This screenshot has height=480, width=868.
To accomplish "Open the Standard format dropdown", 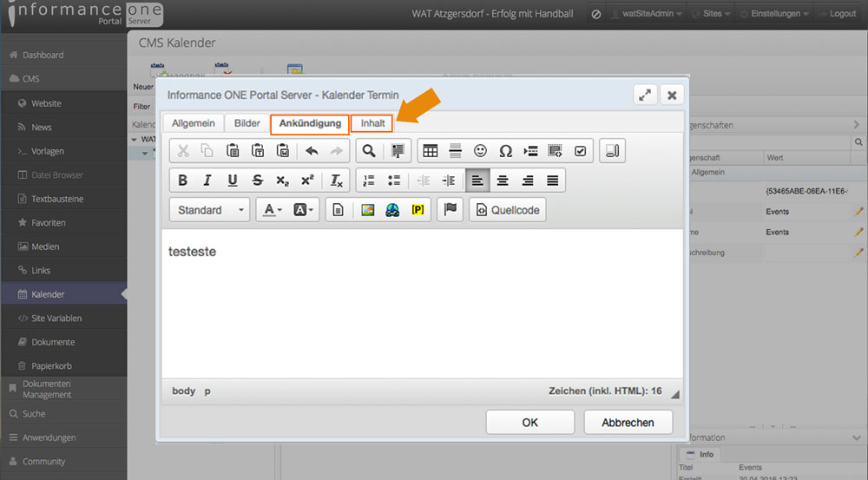I will tap(210, 210).
